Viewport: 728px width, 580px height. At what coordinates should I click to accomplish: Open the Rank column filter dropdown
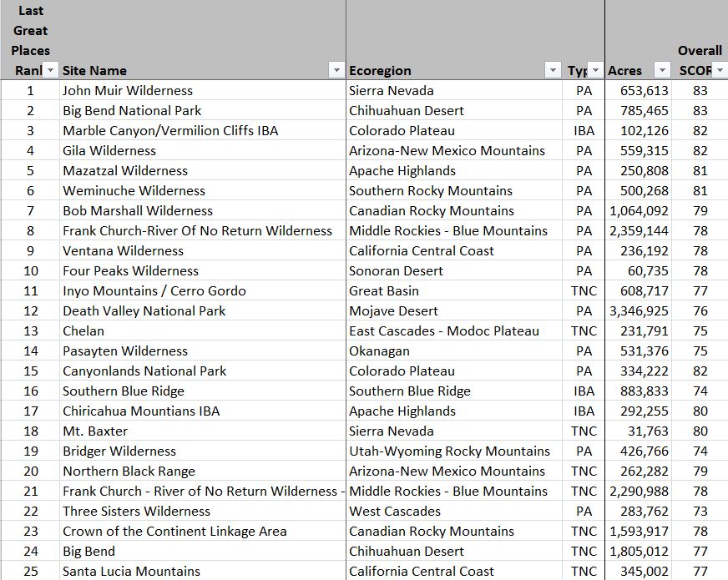point(50,71)
